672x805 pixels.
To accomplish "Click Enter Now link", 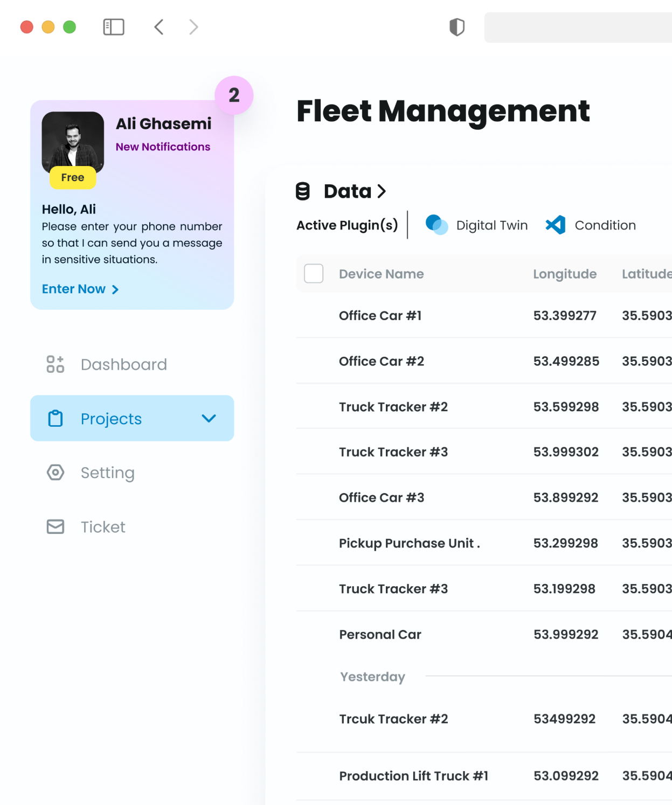I will pyautogui.click(x=74, y=289).
